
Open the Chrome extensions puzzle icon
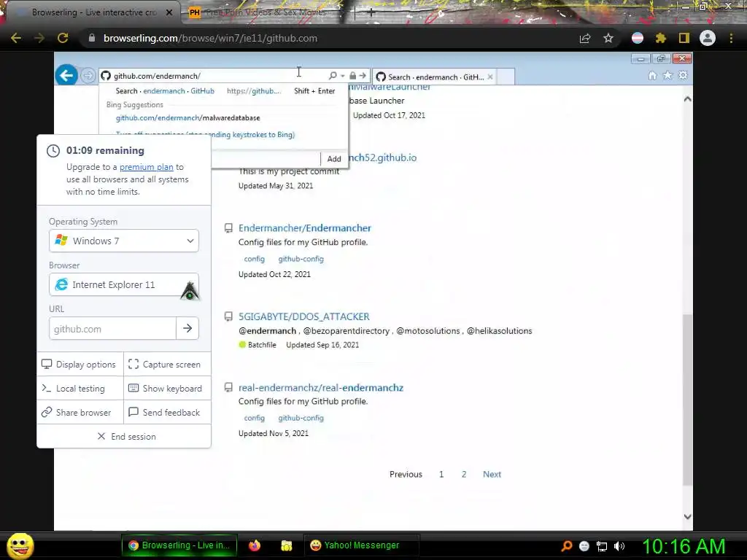[661, 38]
